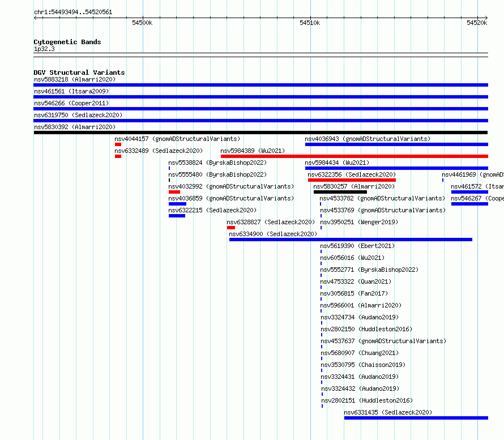This screenshot has height=440, width=504.
Task: Open the nsv3324432 (Audano2019) label
Action: click(360, 388)
